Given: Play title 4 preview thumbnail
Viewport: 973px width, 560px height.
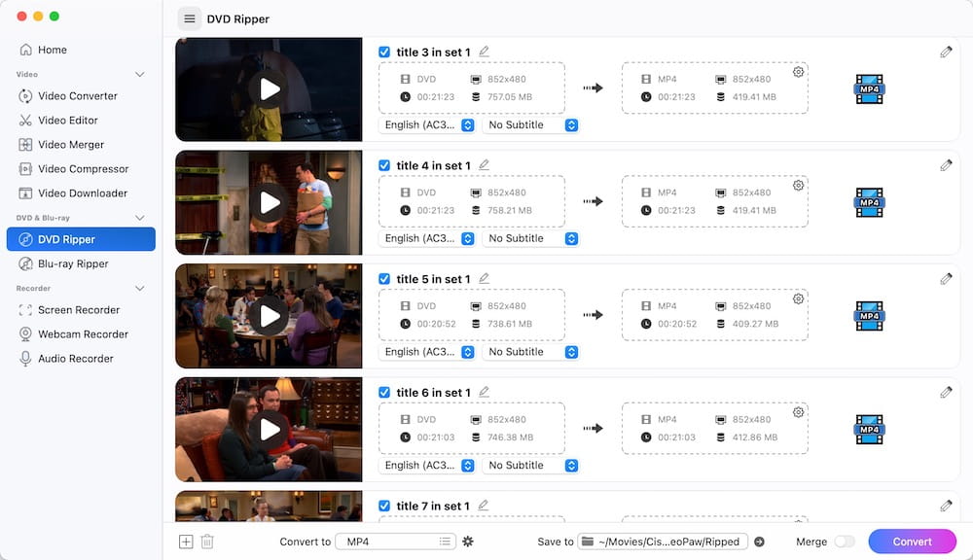Looking at the screenshot, I should tap(269, 203).
